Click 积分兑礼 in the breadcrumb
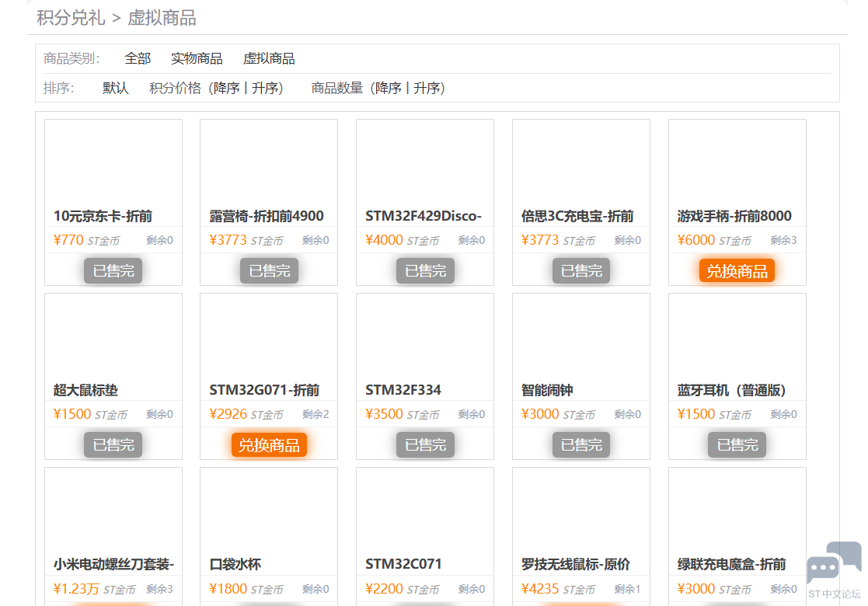Image resolution: width=868 pixels, height=606 pixels. click(71, 18)
